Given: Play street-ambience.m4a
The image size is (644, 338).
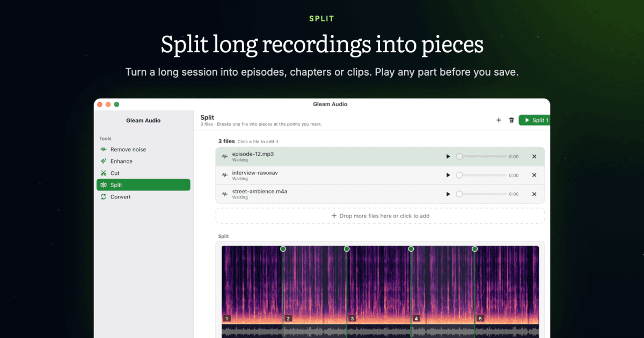Looking at the screenshot, I should click(x=448, y=194).
